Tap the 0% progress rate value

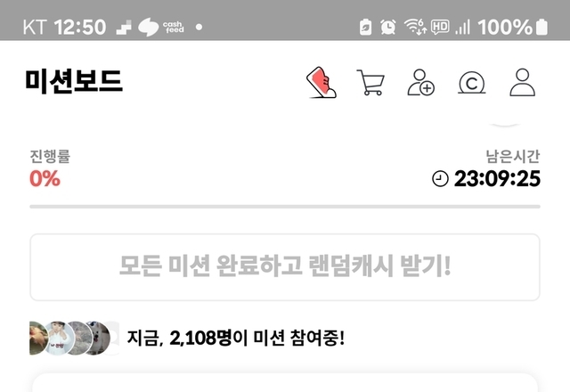[x=45, y=178]
